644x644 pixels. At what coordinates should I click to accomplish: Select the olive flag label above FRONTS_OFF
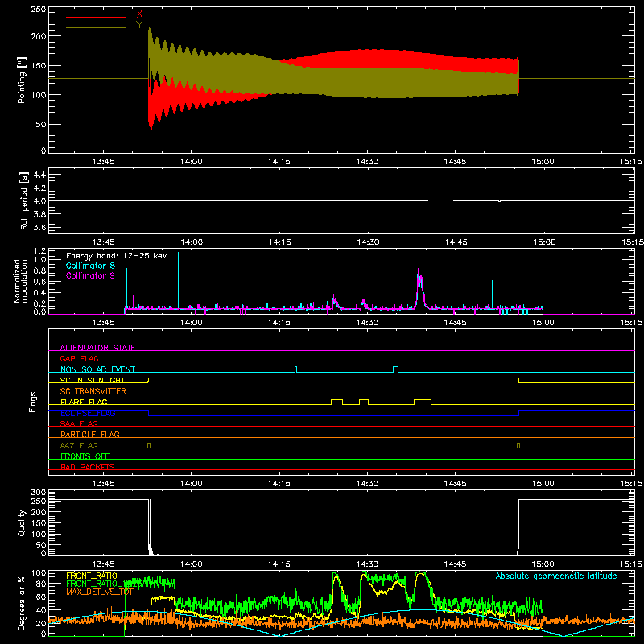[x=79, y=445]
